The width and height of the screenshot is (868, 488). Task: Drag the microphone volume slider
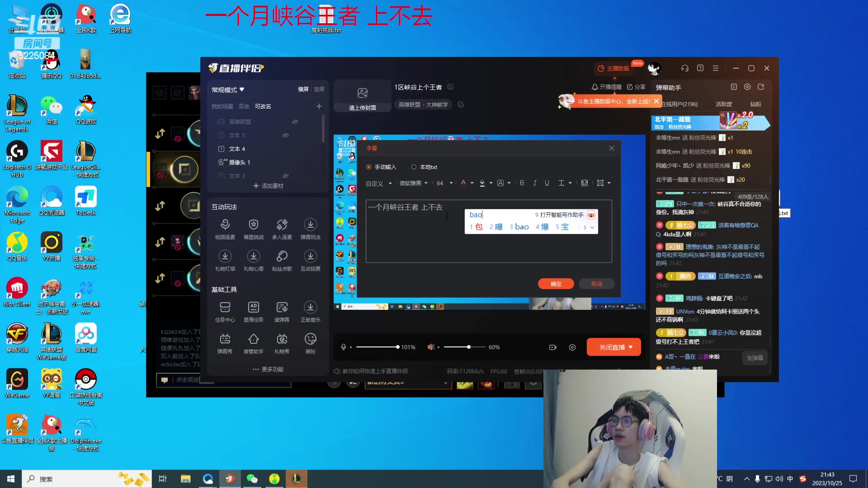pos(397,347)
